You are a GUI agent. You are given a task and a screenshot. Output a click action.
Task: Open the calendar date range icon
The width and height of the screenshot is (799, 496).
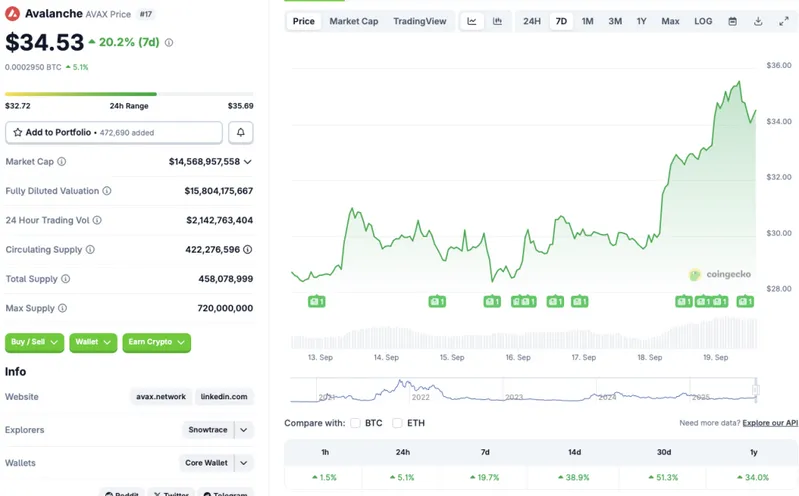[733, 21]
